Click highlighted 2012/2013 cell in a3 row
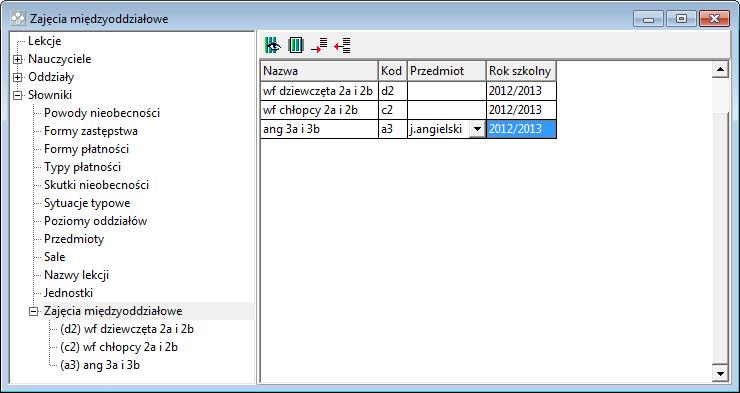 click(x=521, y=129)
